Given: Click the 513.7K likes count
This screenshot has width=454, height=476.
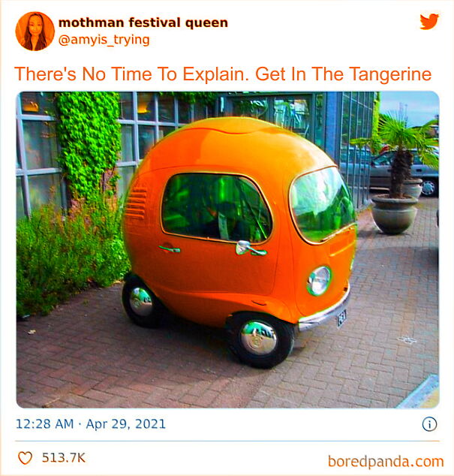Looking at the screenshot, I should click(64, 457).
